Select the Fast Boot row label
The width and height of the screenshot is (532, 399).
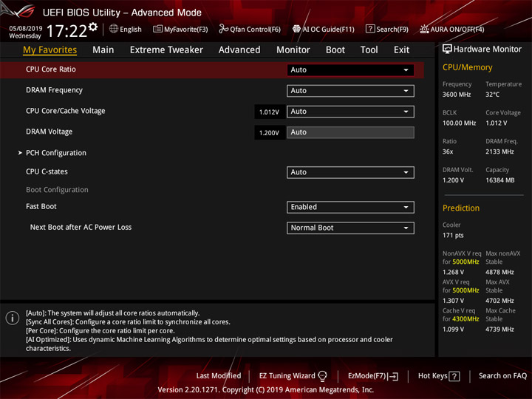point(41,206)
